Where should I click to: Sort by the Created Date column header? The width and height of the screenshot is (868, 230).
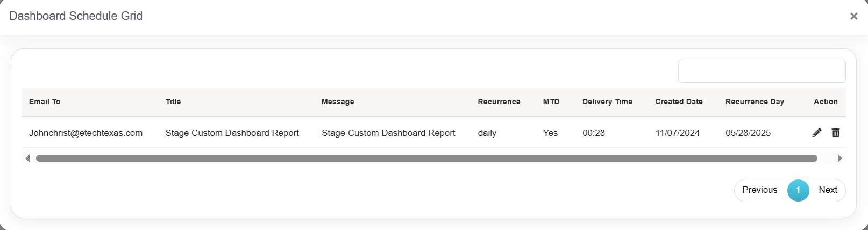coord(679,102)
